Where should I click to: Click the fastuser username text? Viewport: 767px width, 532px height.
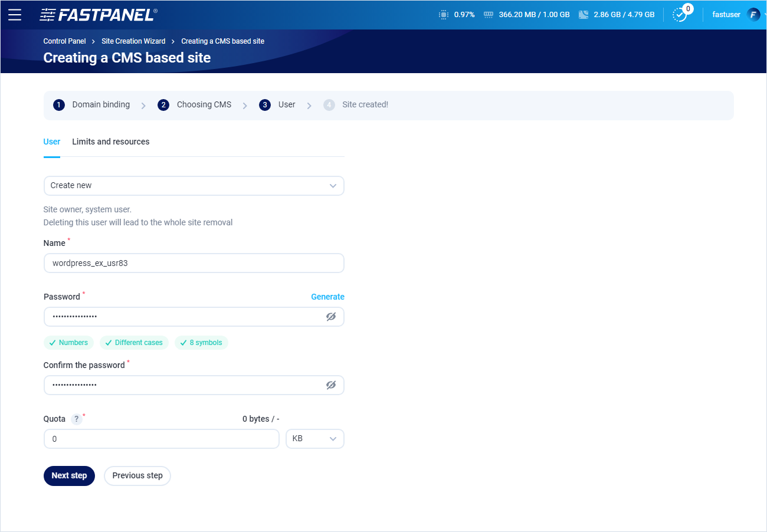[726, 15]
